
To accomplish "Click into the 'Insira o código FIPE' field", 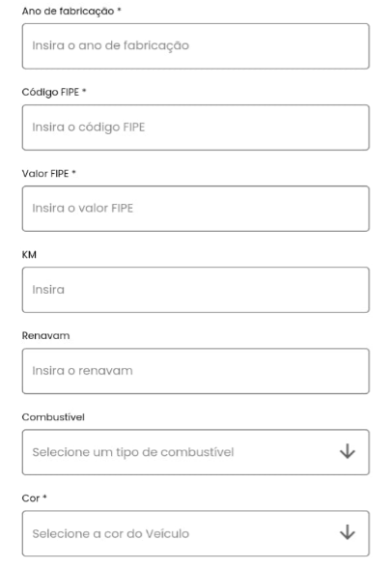I will pyautogui.click(x=196, y=128).
